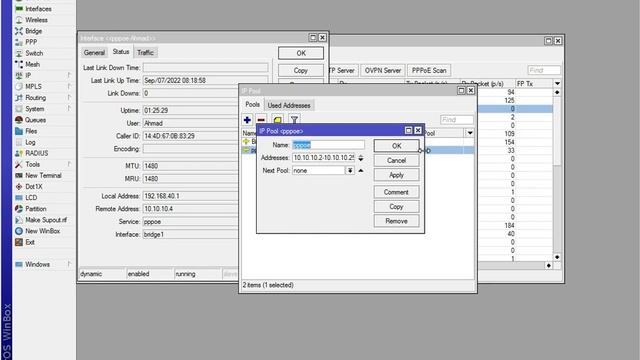
Task: Click Apply in IP Pool pppoe dialog
Action: click(x=396, y=175)
